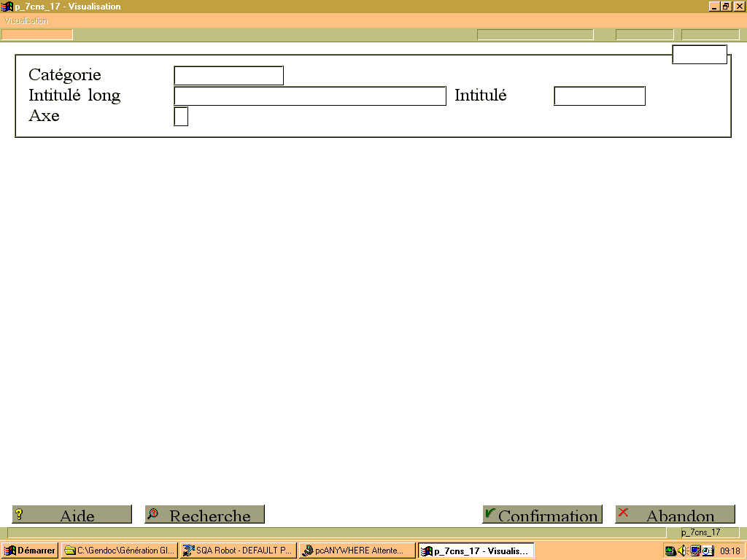Switch to pcANYWHERE taskbar window
747x560 pixels.
[x=357, y=551]
